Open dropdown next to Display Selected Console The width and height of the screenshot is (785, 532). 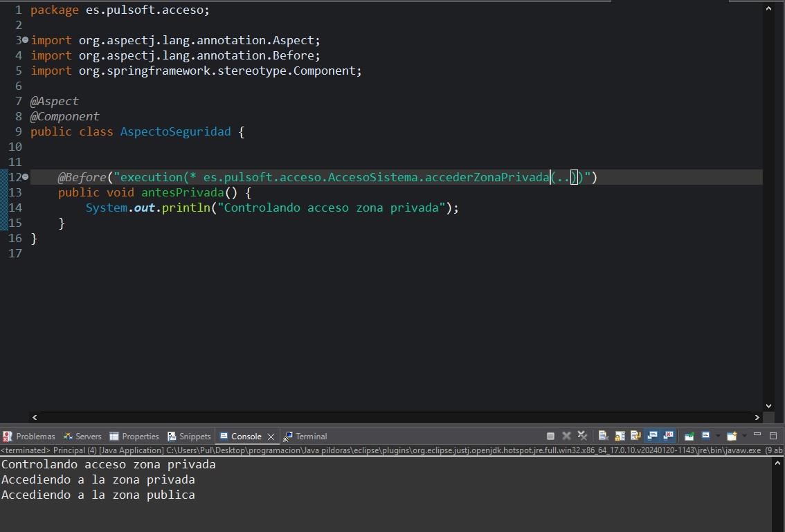(717, 437)
